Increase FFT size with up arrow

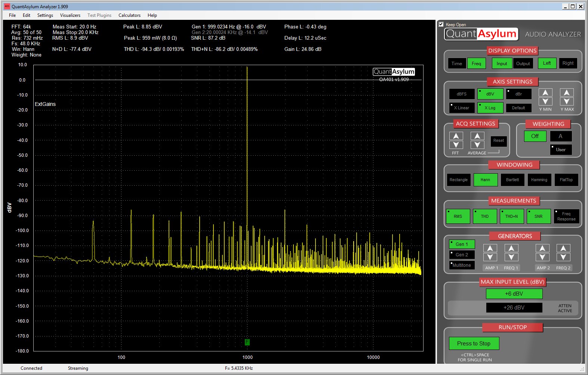(x=456, y=136)
